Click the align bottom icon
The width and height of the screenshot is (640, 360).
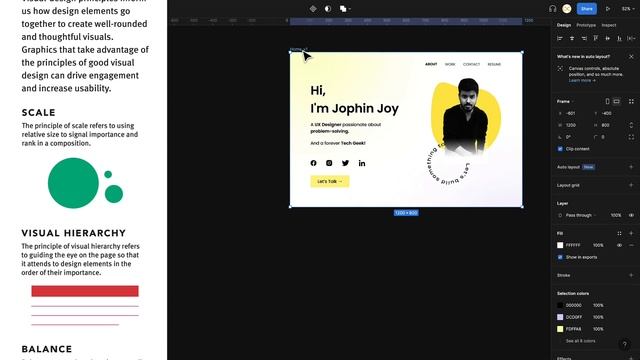[620, 38]
